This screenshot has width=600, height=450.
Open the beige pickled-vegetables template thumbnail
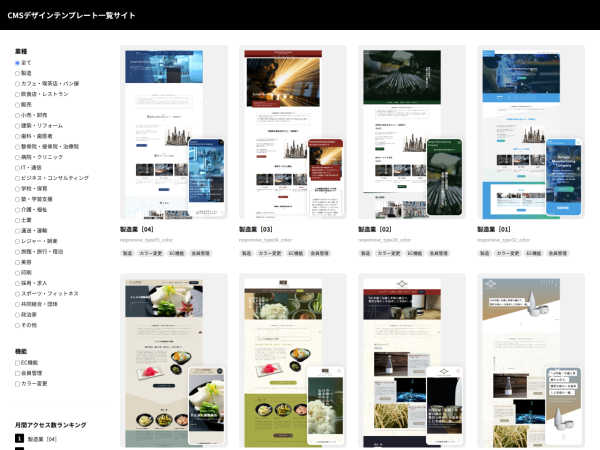174,360
